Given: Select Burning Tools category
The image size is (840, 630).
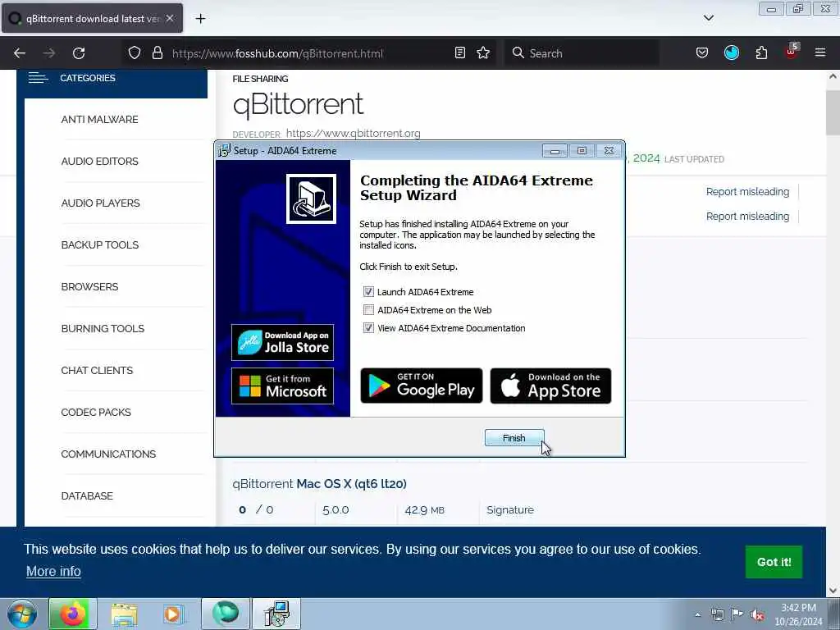Looking at the screenshot, I should (x=103, y=328).
